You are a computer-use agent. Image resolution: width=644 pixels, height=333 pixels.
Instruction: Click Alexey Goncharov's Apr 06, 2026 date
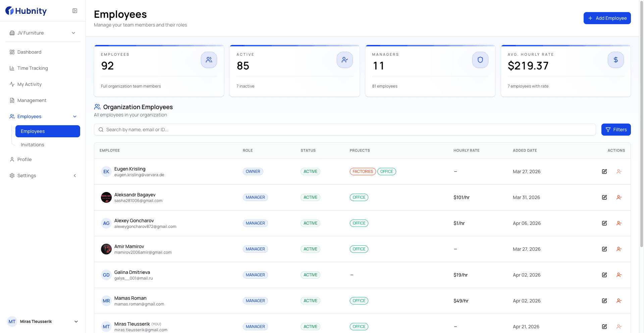527,223
